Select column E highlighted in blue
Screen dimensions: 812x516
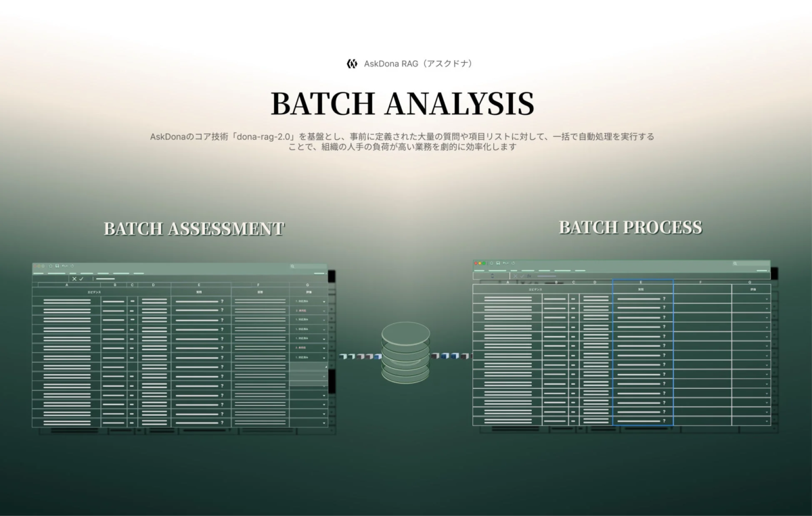point(641,282)
